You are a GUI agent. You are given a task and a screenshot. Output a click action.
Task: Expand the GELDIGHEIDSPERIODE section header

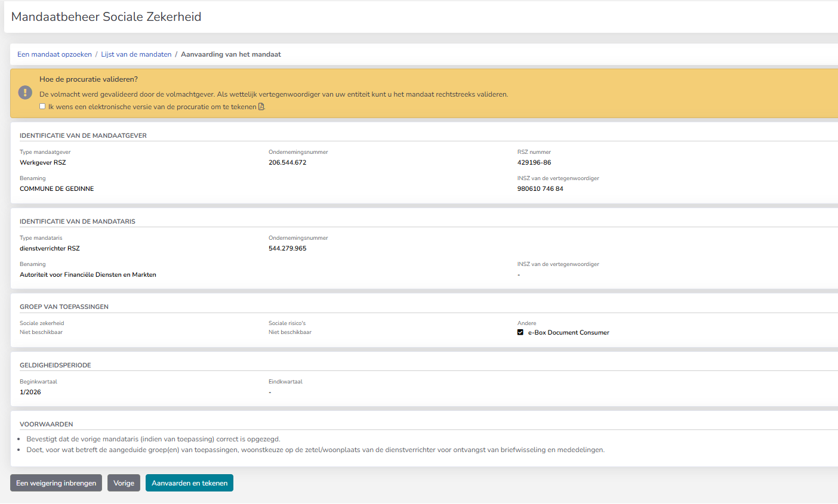click(x=56, y=364)
